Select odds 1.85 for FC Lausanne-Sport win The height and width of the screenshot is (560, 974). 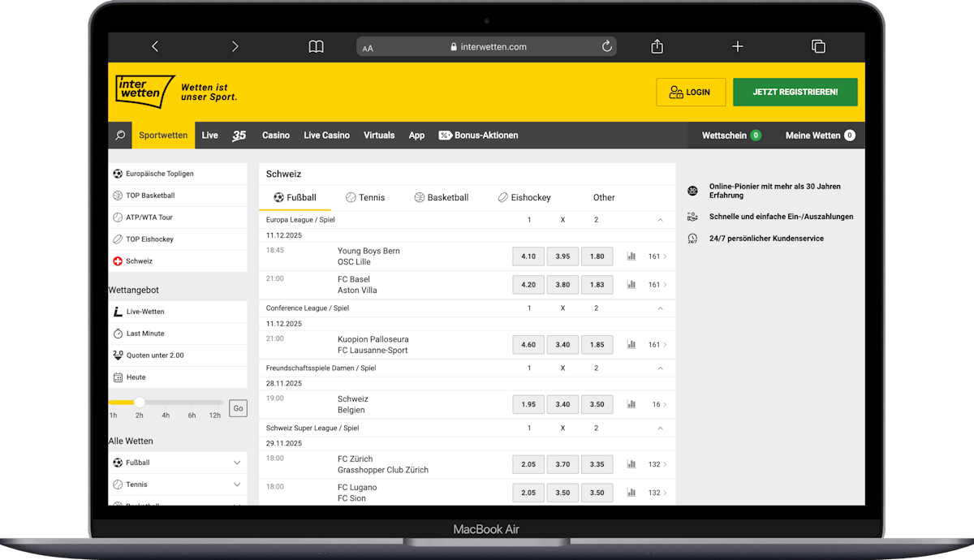597,345
